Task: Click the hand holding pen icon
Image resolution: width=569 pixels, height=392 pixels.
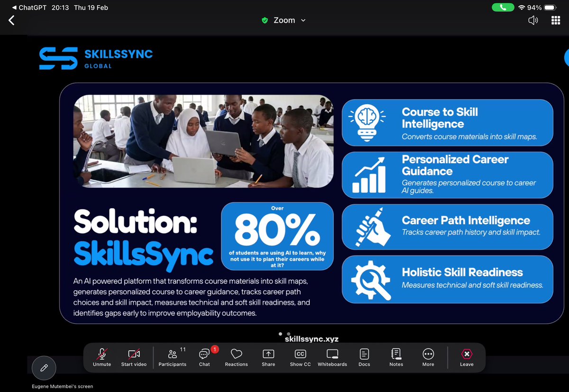Action: [372, 228]
